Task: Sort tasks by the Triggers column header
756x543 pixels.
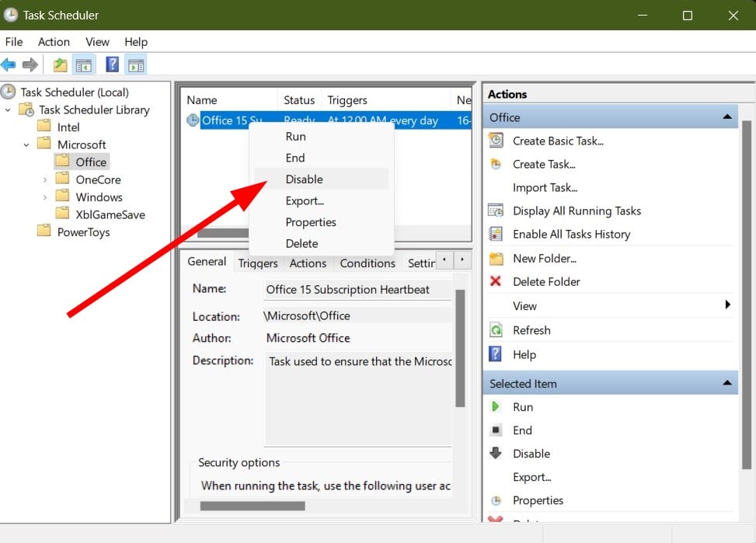Action: 385,100
